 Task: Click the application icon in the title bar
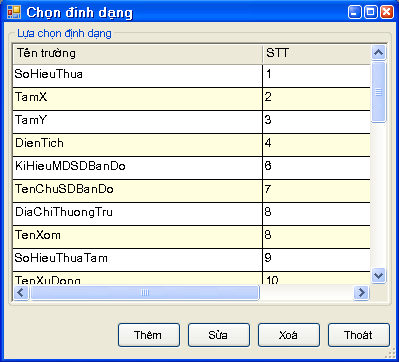14,12
